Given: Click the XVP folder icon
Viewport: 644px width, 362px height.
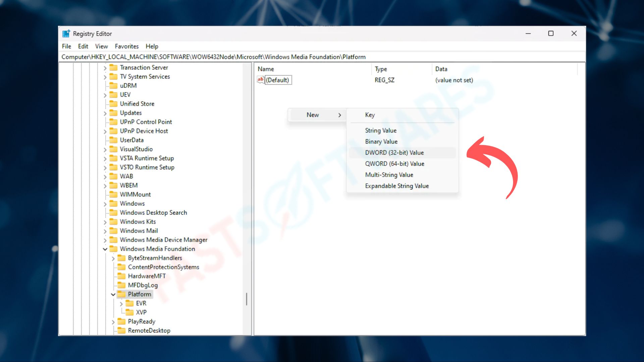Looking at the screenshot, I should [129, 312].
